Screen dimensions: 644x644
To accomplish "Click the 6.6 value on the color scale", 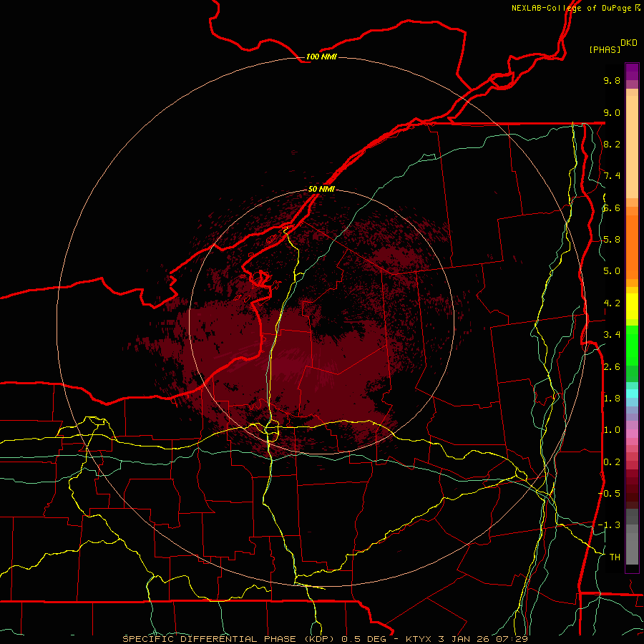I will [x=612, y=208].
